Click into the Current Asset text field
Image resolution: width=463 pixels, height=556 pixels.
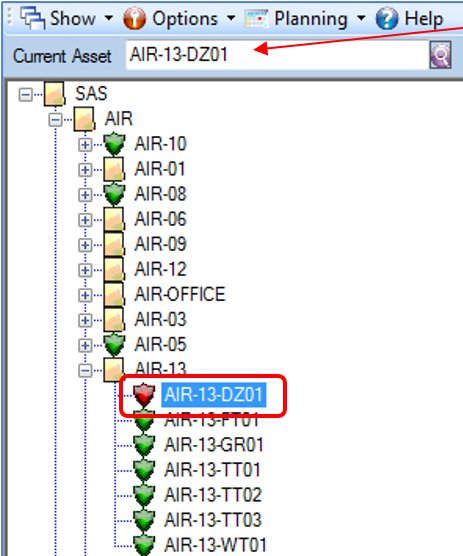coord(277,55)
